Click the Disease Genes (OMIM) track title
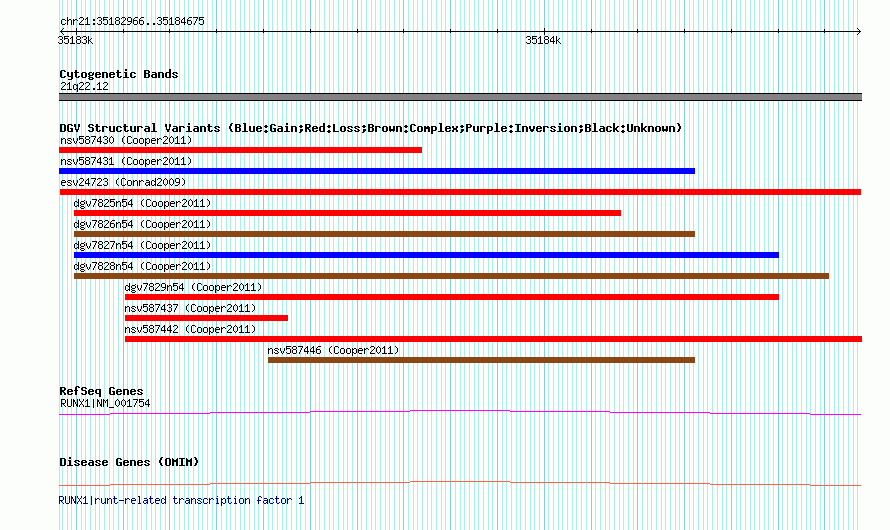The width and height of the screenshot is (890, 530). 129,462
